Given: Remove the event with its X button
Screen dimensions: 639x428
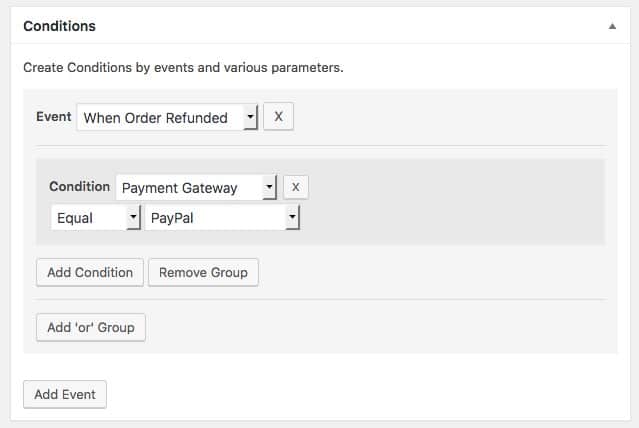Looking at the screenshot, I should 279,117.
